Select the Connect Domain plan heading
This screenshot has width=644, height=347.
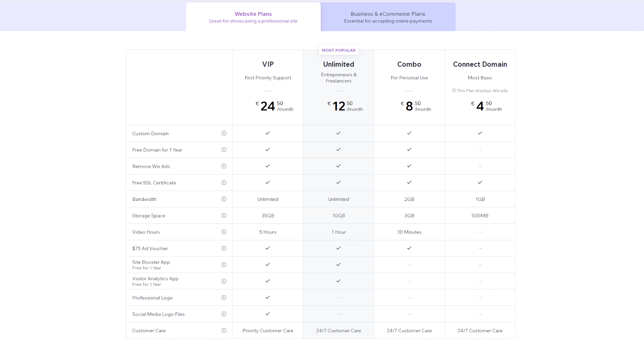[x=480, y=64]
